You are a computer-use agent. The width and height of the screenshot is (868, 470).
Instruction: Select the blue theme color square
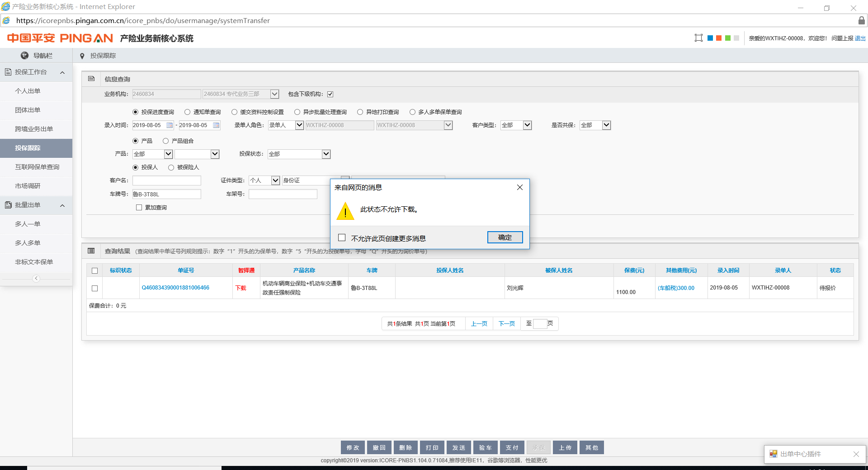tap(710, 38)
